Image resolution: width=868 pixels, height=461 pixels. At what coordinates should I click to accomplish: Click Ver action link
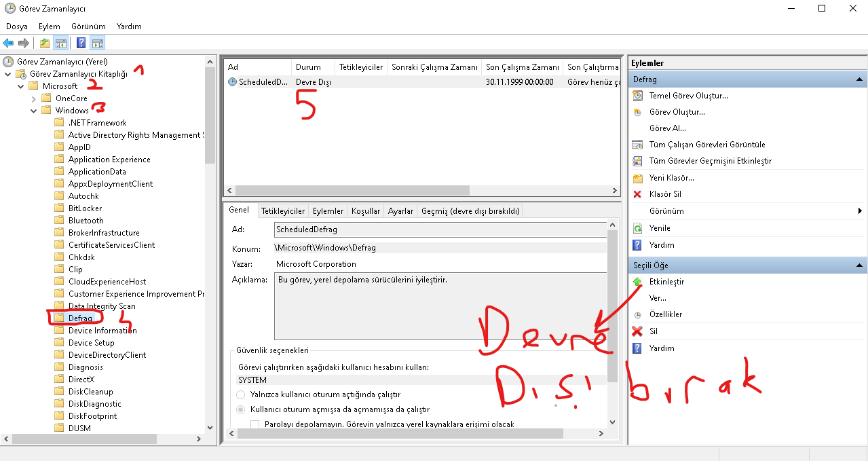[x=658, y=298]
